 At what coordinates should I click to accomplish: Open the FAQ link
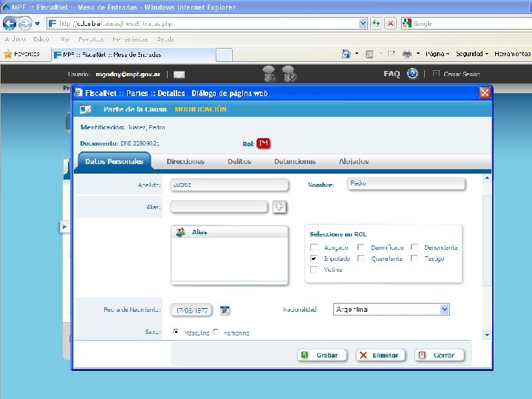coord(392,74)
